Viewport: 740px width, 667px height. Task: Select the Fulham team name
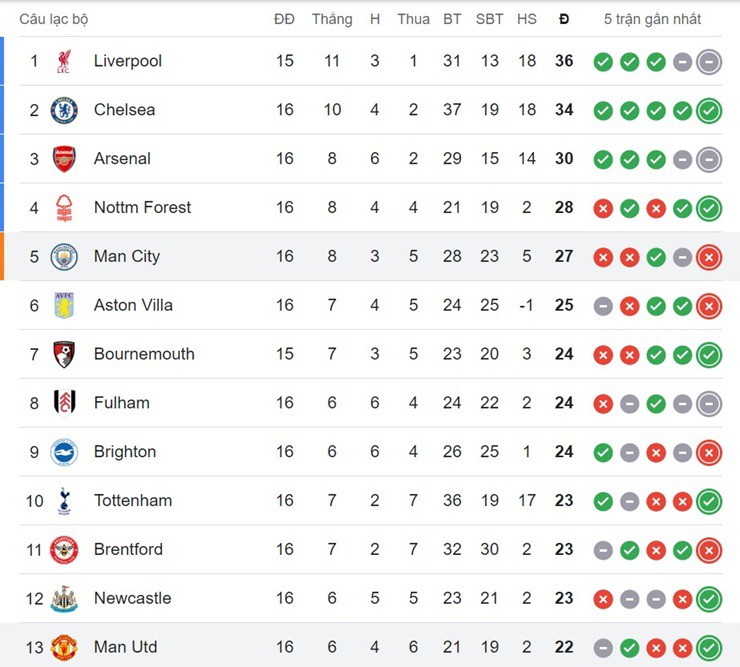tap(122, 403)
